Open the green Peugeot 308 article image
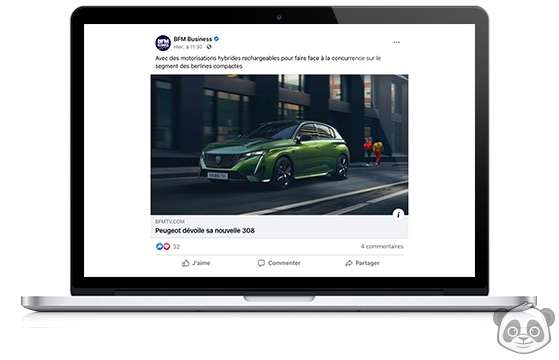Screen dimensions: 559x360 point(280,144)
